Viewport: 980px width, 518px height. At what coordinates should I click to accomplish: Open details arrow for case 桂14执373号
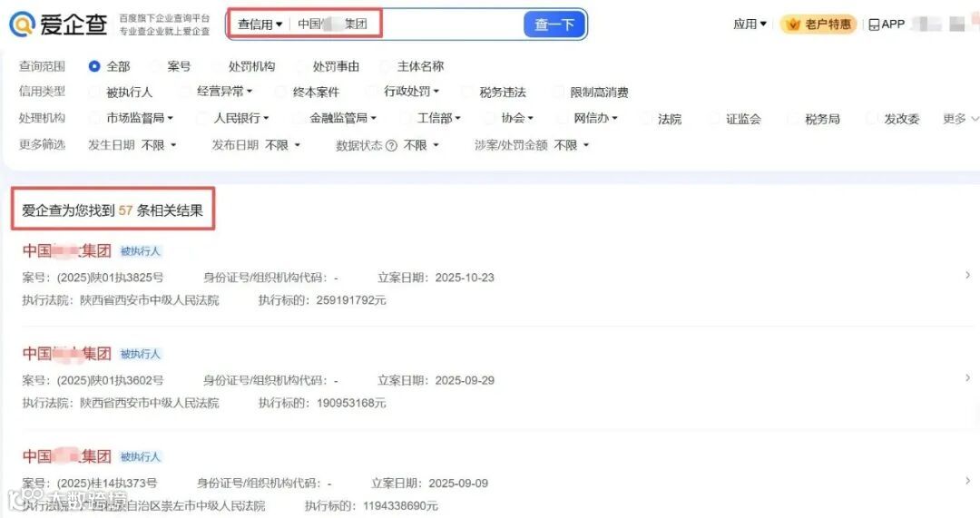(967, 481)
